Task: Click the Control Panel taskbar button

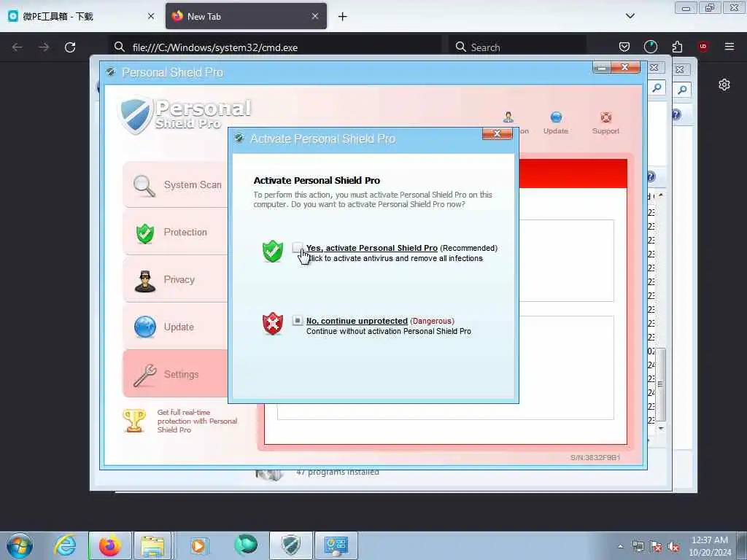Action: 336,545
